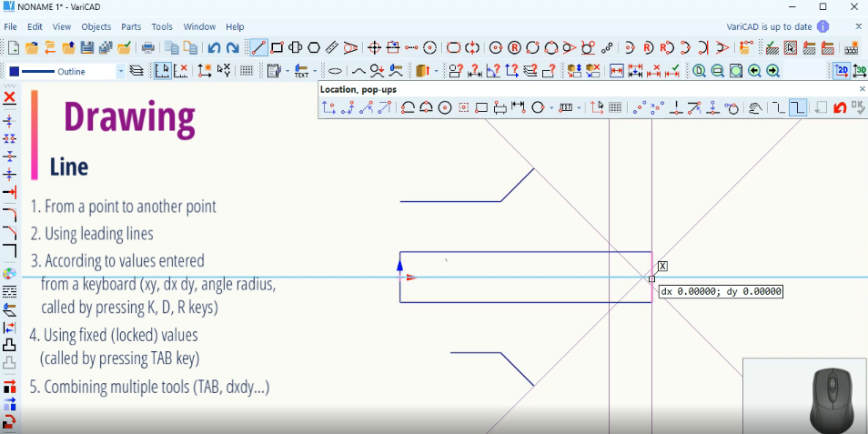Image resolution: width=868 pixels, height=434 pixels.
Task: Close the Location, pop-ups toolbar
Action: 862,89
